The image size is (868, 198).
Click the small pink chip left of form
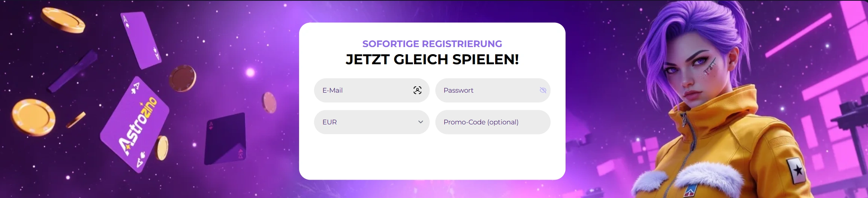pos(269,102)
